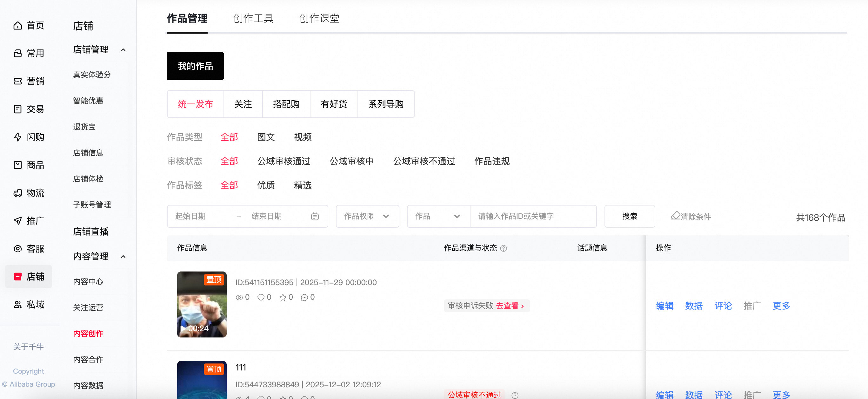Click 起始日期 input
This screenshot has height=399, width=868.
(202, 217)
